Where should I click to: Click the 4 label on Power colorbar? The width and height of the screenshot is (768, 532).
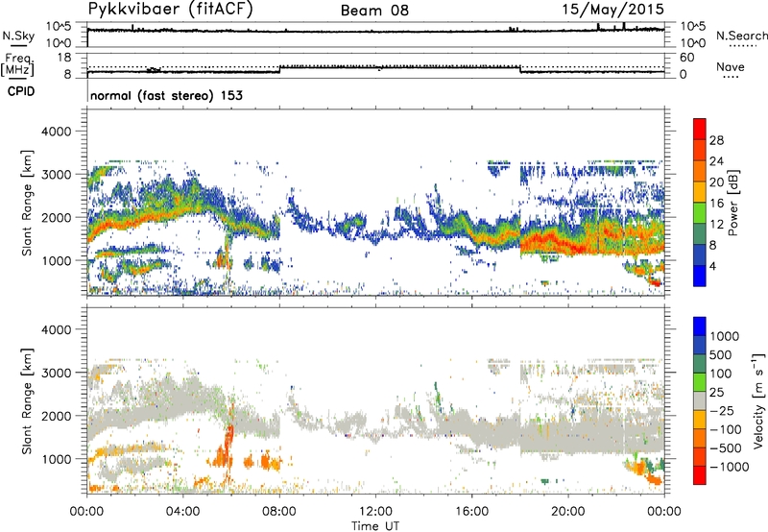713,267
